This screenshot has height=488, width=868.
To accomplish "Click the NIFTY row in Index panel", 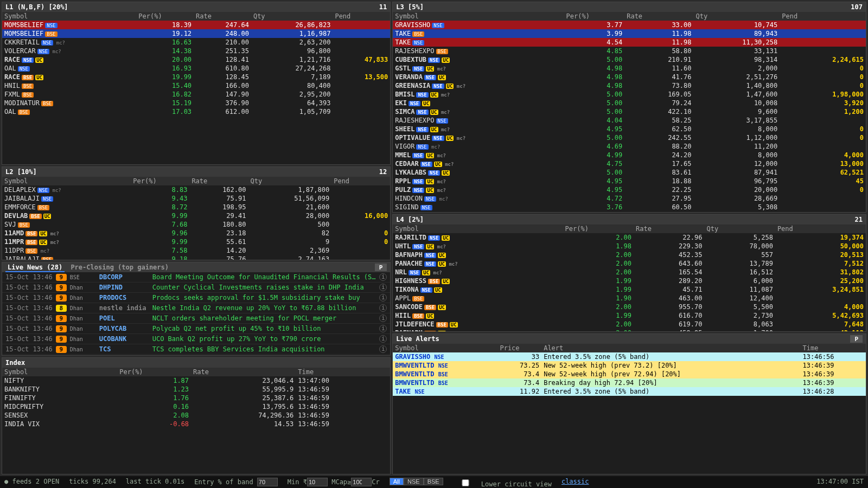I will click(x=196, y=381).
